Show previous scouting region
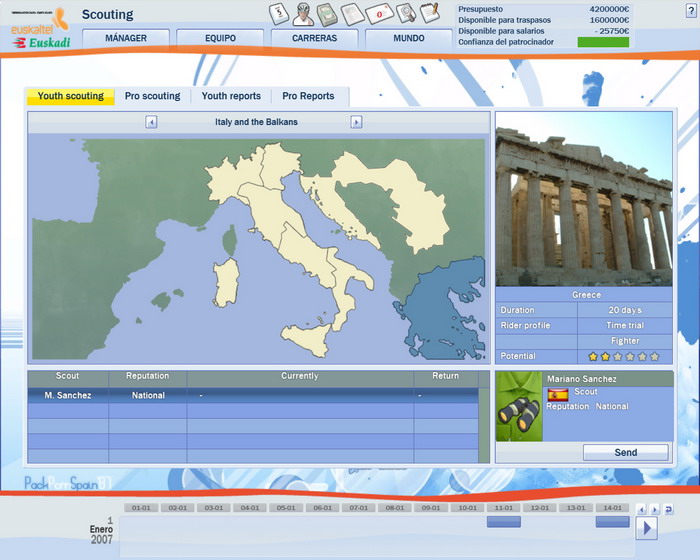Image resolution: width=700 pixels, height=560 pixels. [x=151, y=122]
